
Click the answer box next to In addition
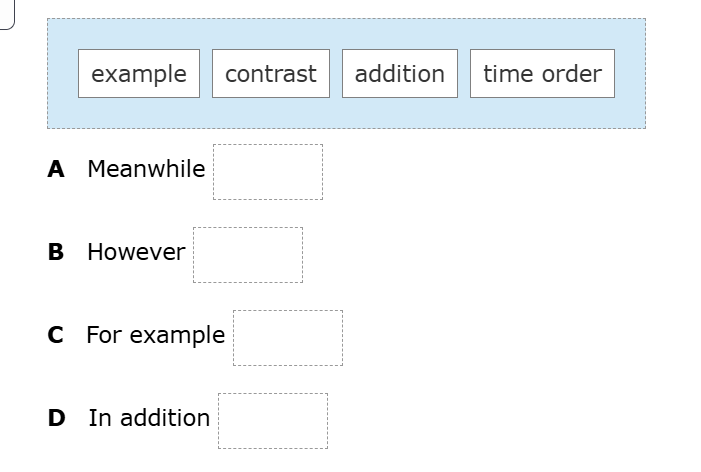coord(273,421)
